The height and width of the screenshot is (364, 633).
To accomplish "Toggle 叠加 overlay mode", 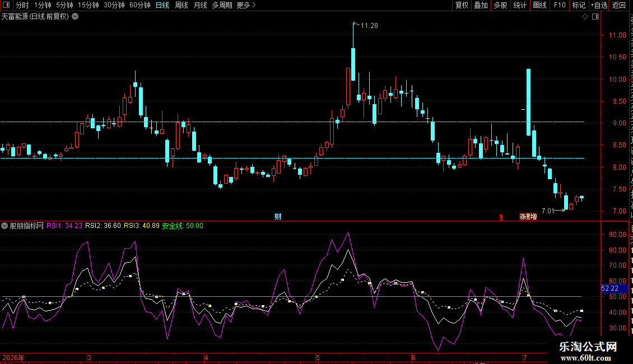I will click(x=481, y=5).
